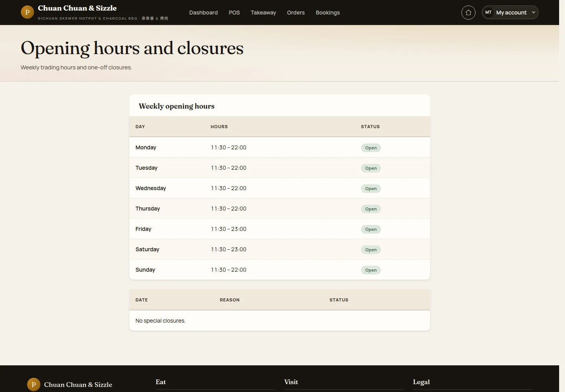Image resolution: width=565 pixels, height=392 pixels.
Task: Click the Friday Open status badge
Action: [x=371, y=229]
